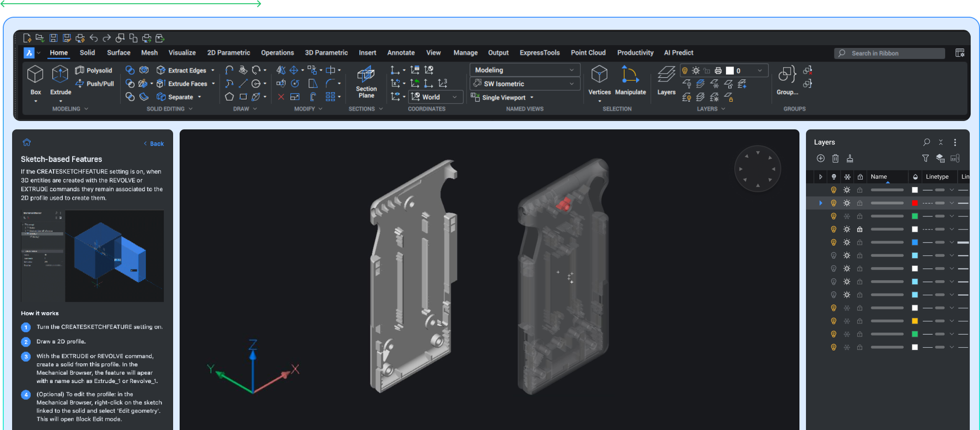Delete a layer using the trash icon
Viewport: 980px width, 430px height.
click(x=835, y=158)
